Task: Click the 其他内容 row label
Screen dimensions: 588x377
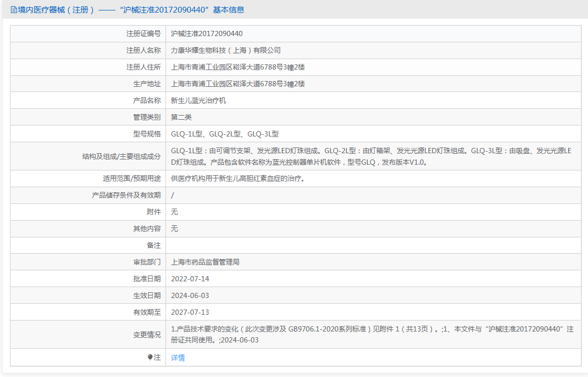Action: click(x=147, y=229)
